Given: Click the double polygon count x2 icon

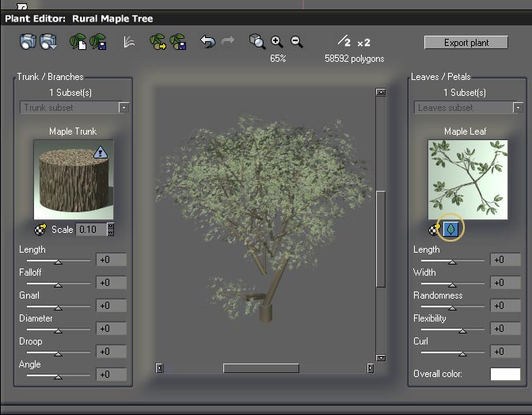Looking at the screenshot, I should 364,42.
